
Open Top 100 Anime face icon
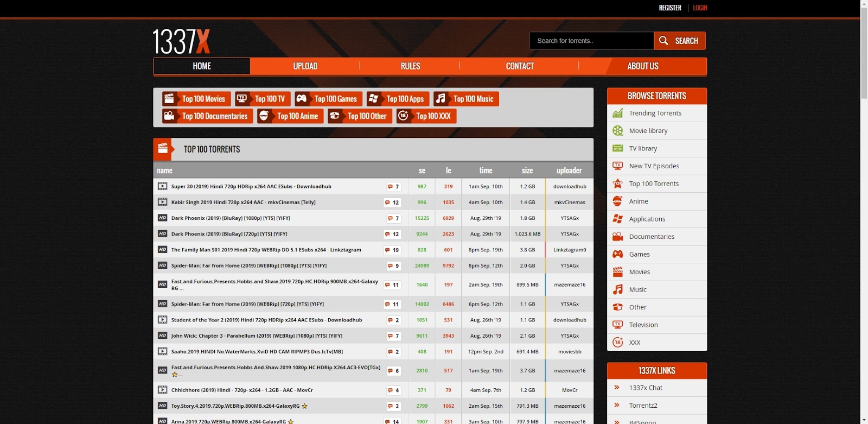264,116
